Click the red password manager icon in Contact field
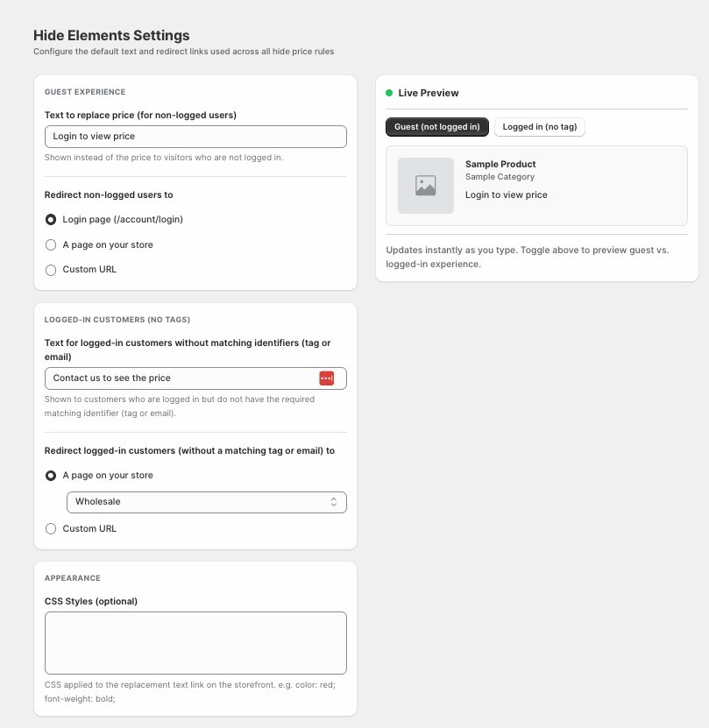 click(x=327, y=378)
